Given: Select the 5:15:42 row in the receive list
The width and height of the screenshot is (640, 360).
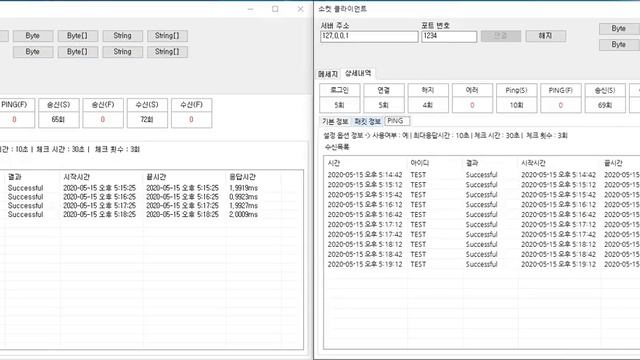Looking at the screenshot, I should (482, 195).
